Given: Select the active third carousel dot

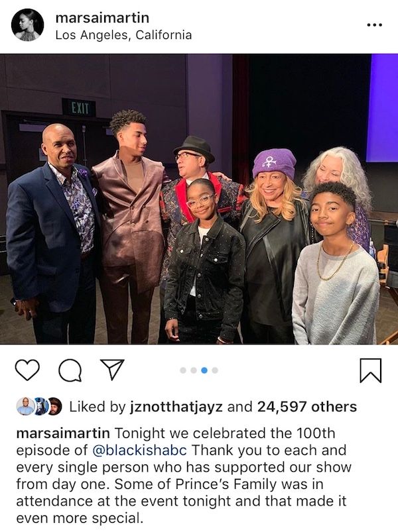Looking at the screenshot, I should point(204,370).
